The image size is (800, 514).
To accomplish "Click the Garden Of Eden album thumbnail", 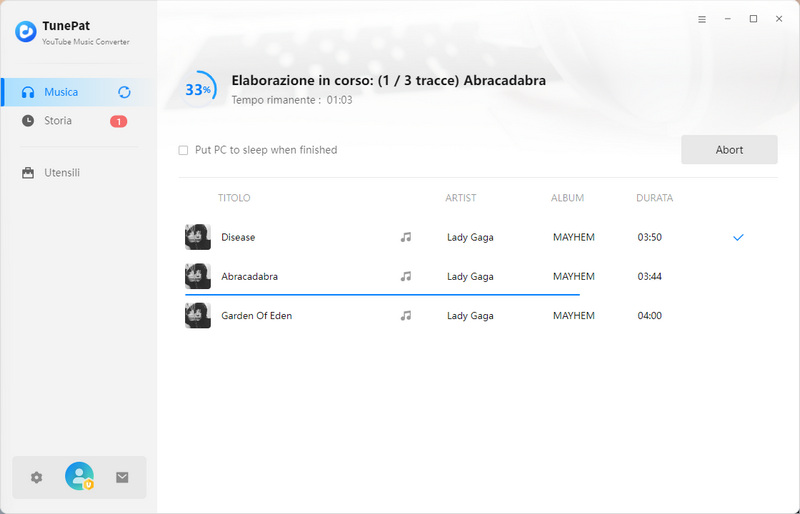I will (197, 315).
